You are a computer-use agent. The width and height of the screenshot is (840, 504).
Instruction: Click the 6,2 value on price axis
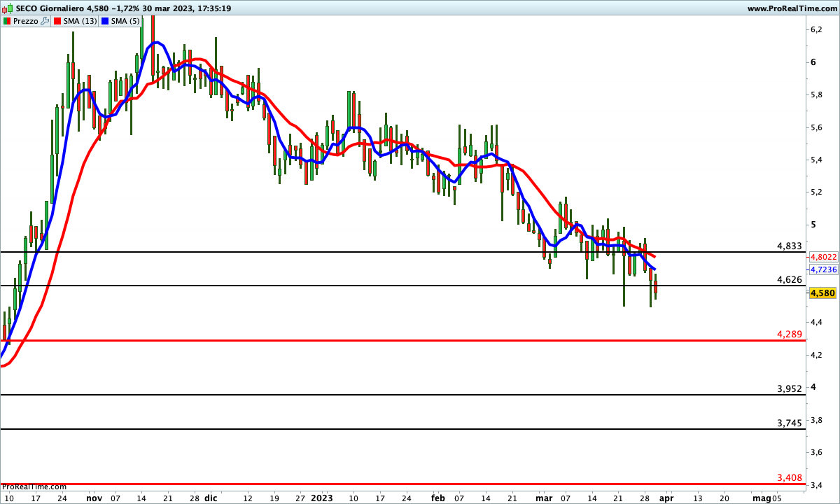(816, 29)
